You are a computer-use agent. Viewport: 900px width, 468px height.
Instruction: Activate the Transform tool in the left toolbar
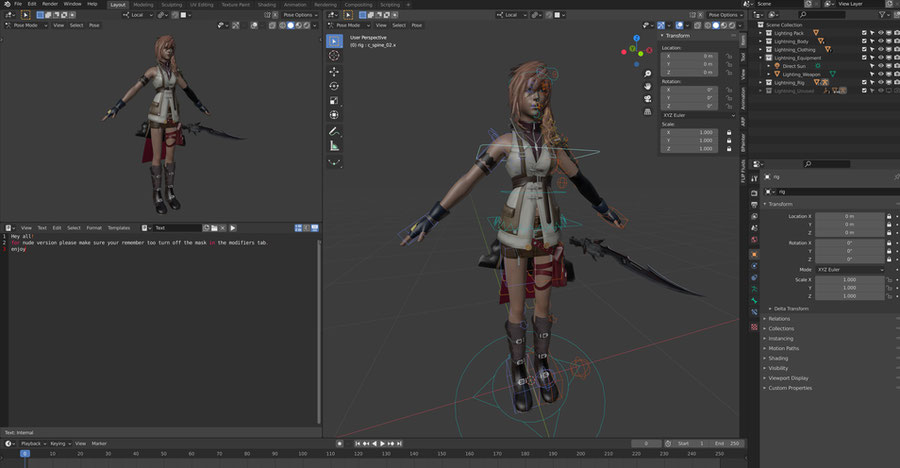pos(334,115)
